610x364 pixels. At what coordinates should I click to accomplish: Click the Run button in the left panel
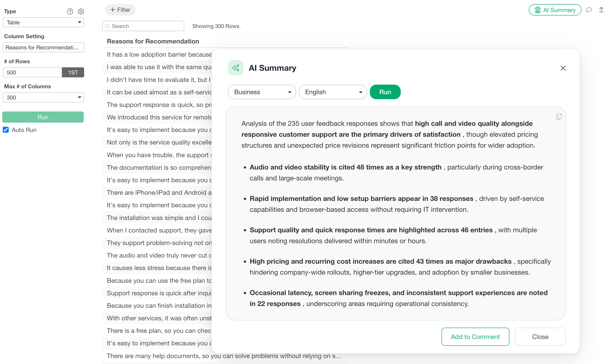click(x=43, y=117)
